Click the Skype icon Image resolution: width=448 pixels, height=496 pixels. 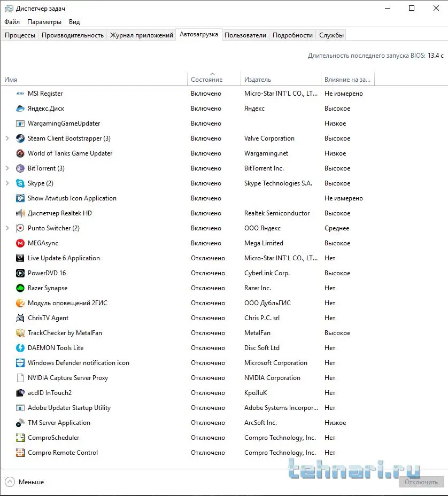point(20,183)
